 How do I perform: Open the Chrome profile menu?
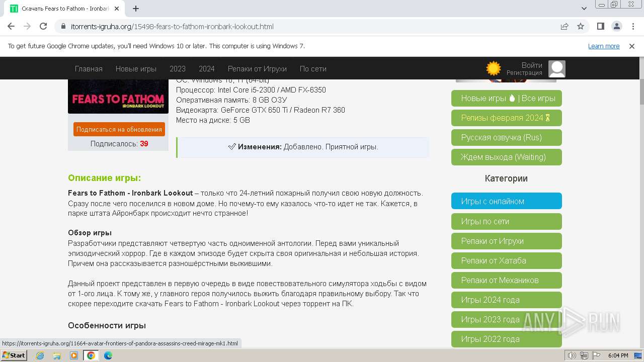[617, 26]
